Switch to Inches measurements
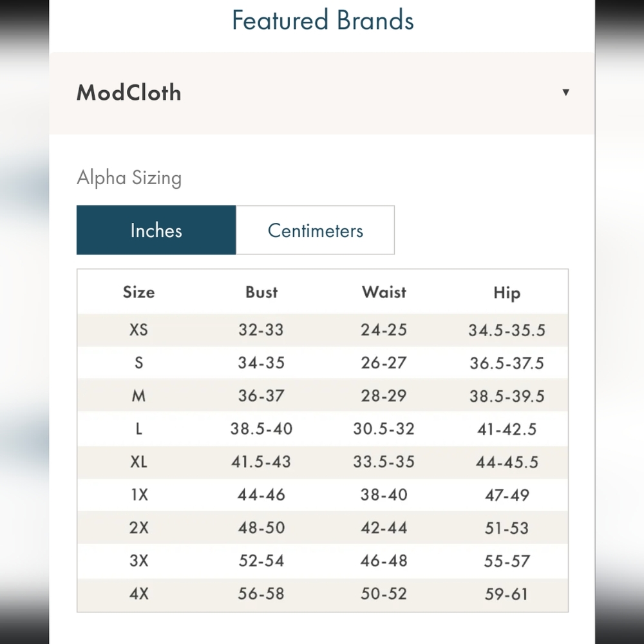Image resolution: width=644 pixels, height=644 pixels. pos(156,231)
